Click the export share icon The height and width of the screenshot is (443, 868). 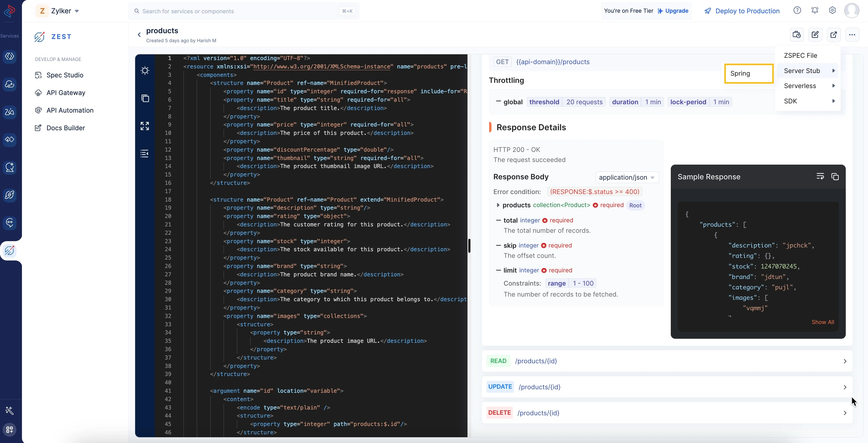coord(834,35)
